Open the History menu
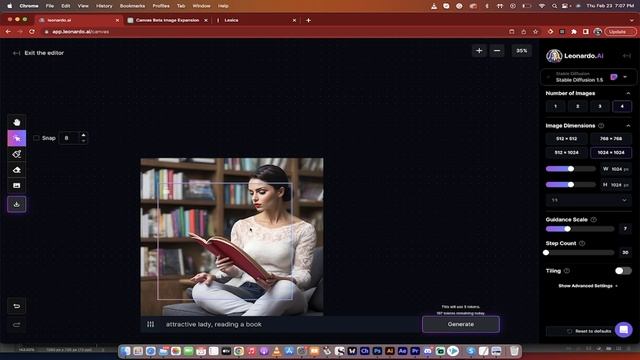The height and width of the screenshot is (360, 640). pos(104,6)
